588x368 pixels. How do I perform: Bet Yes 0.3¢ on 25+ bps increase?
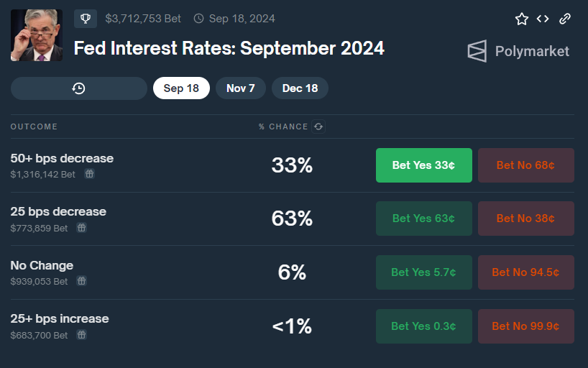pos(423,326)
